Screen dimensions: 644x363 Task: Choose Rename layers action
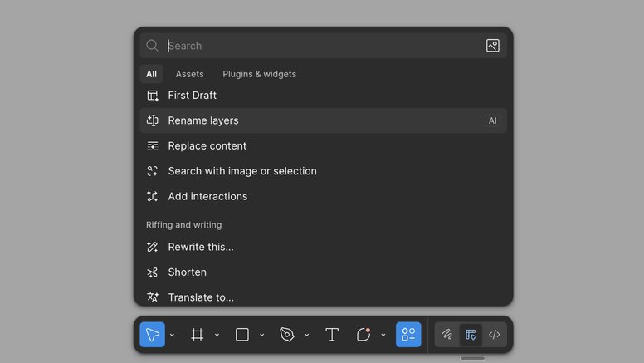pyautogui.click(x=323, y=120)
